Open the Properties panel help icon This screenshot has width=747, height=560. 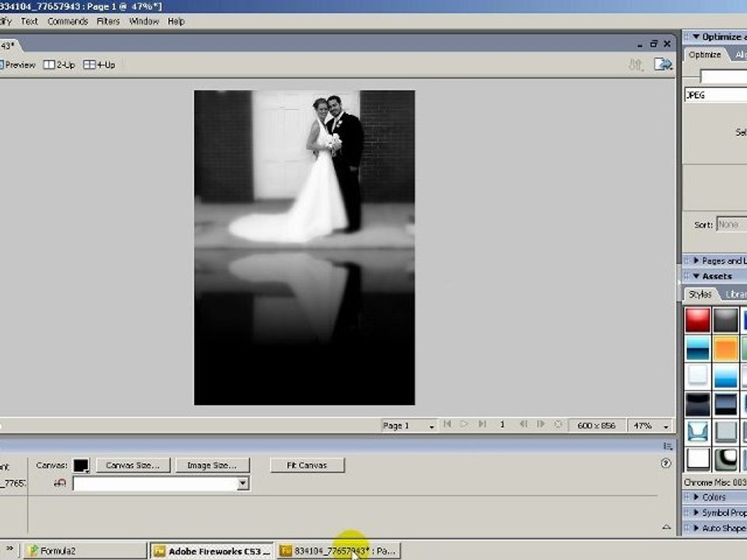point(666,464)
